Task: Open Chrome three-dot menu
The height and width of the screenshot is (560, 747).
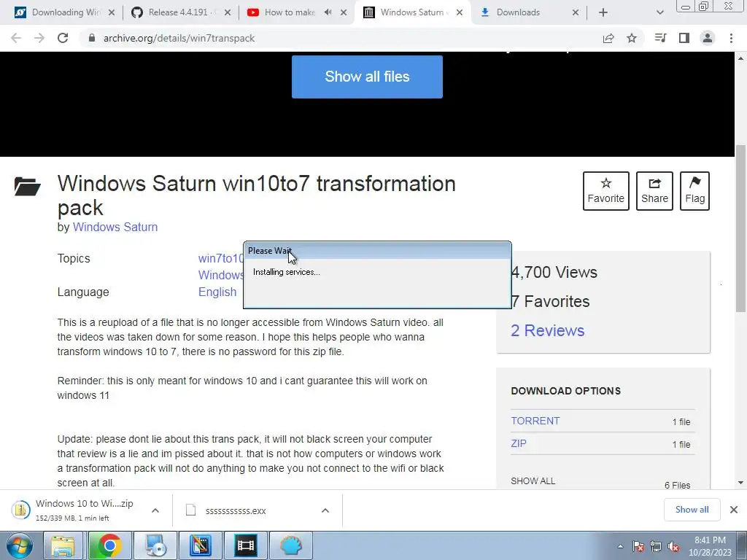Action: point(731,38)
